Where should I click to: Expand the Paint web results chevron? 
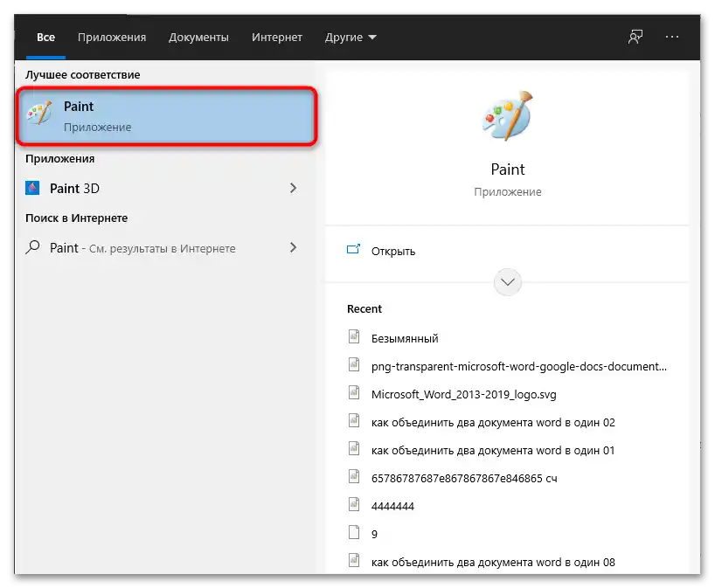click(x=293, y=247)
